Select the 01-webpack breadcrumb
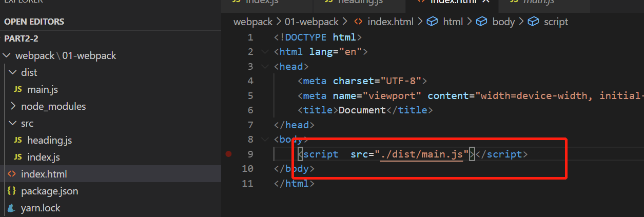 tap(310, 22)
